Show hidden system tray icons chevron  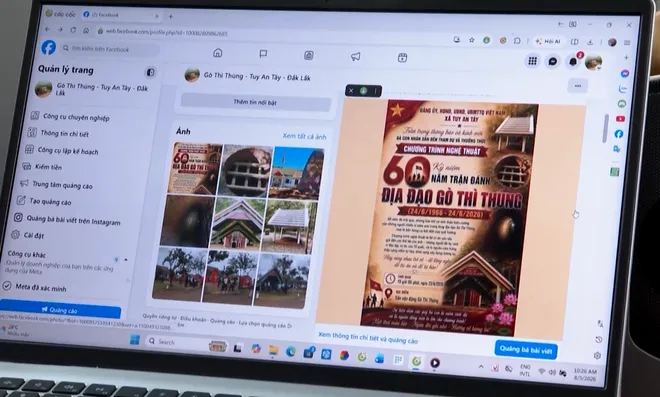481,367
